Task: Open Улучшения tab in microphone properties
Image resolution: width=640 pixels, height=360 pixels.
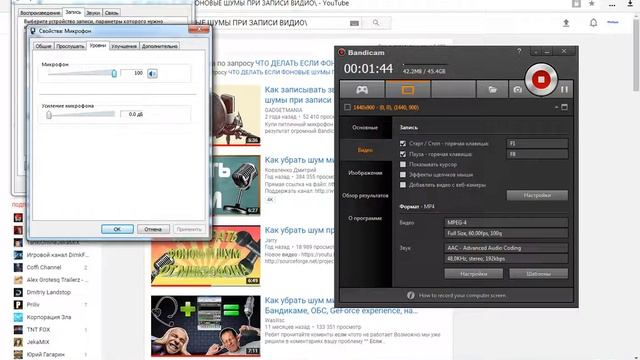Action: point(124,46)
